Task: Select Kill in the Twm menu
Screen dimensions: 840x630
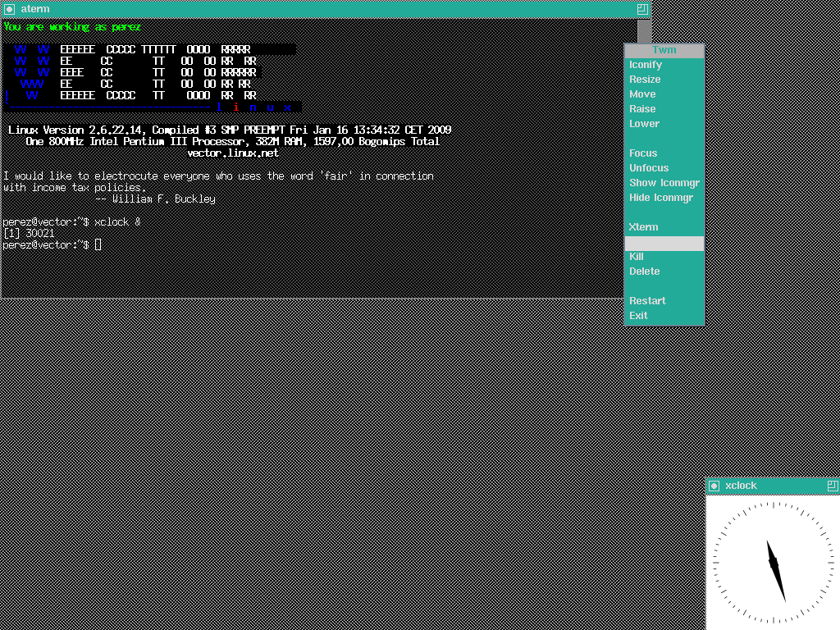Action: pyautogui.click(x=664, y=257)
